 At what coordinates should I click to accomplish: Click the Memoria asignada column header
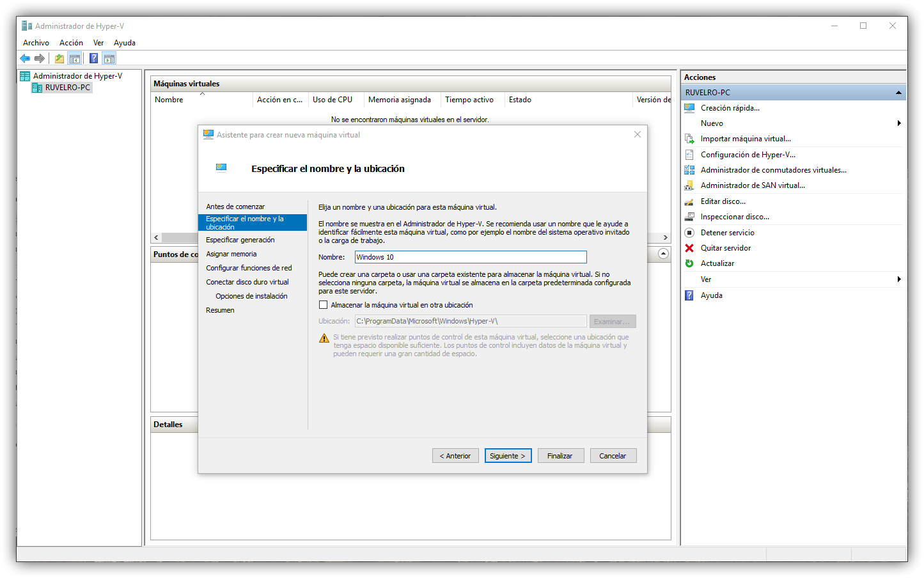[x=402, y=100]
